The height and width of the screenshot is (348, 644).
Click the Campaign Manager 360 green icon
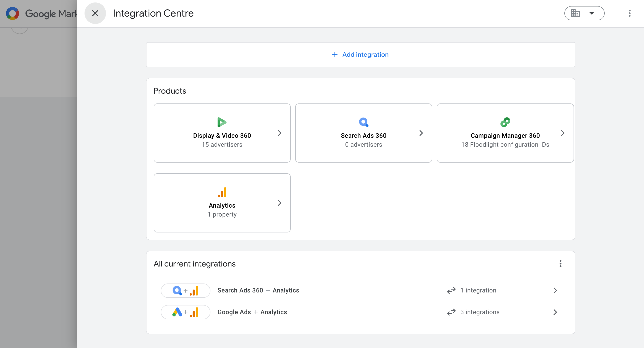point(505,122)
